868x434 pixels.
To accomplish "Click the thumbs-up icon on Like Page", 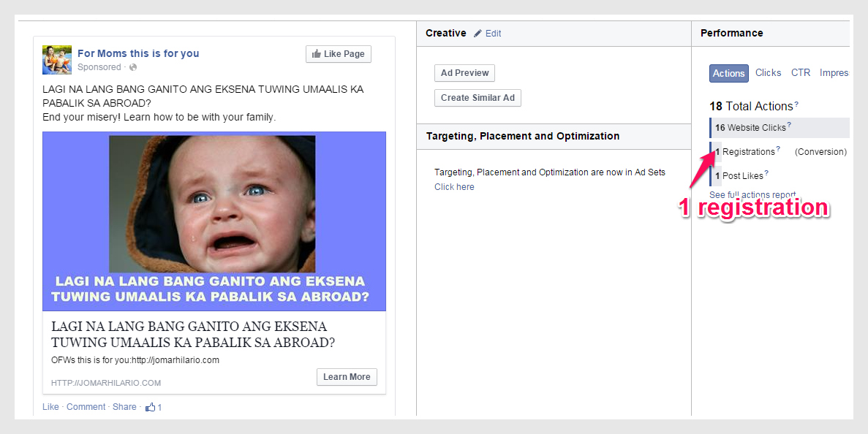I will 317,54.
